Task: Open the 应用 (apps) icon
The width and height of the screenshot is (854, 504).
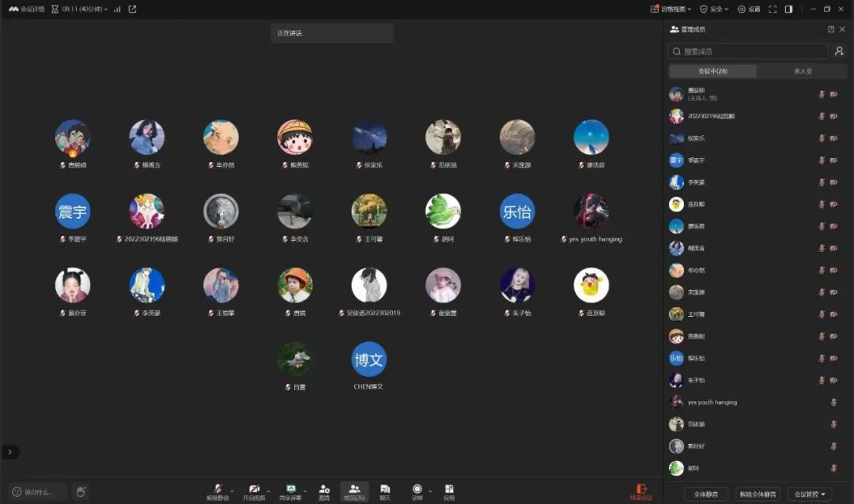Action: pyautogui.click(x=449, y=490)
